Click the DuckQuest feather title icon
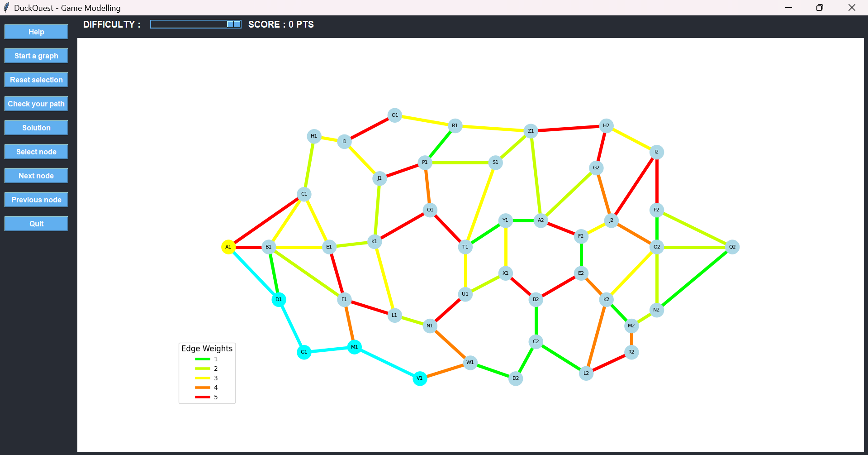 (x=6, y=8)
